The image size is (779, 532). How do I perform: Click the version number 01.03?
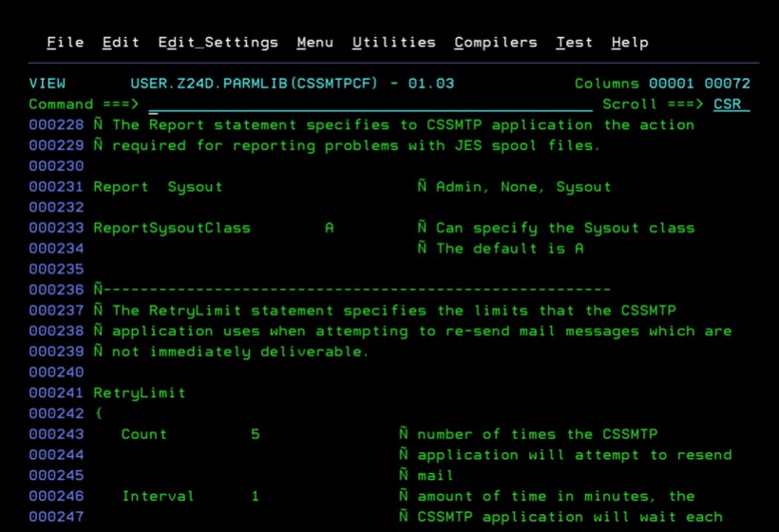(430, 84)
